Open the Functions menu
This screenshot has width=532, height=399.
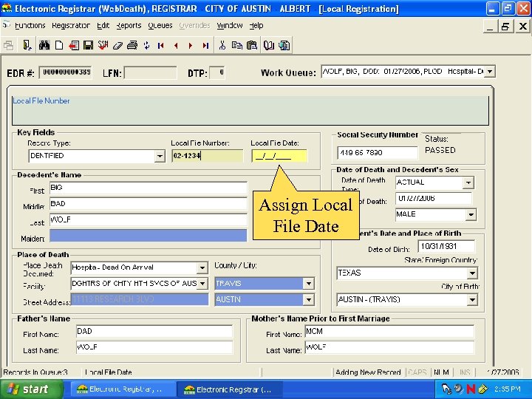[x=30, y=25]
